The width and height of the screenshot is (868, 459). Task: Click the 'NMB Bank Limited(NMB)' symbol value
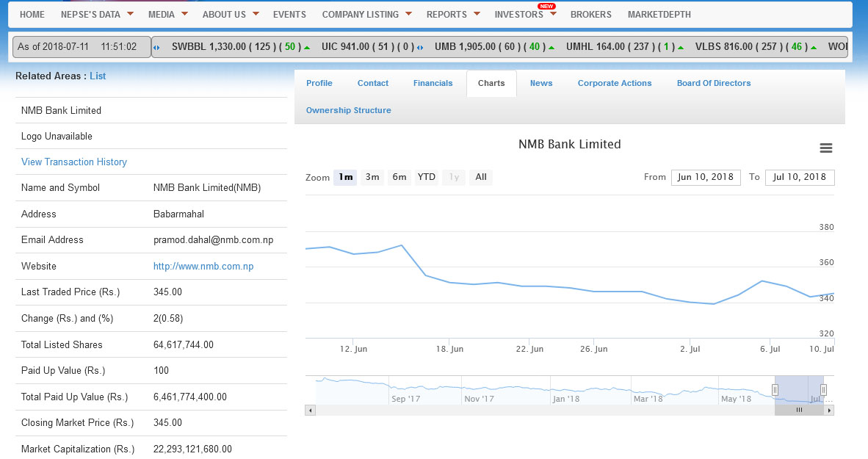pos(207,188)
